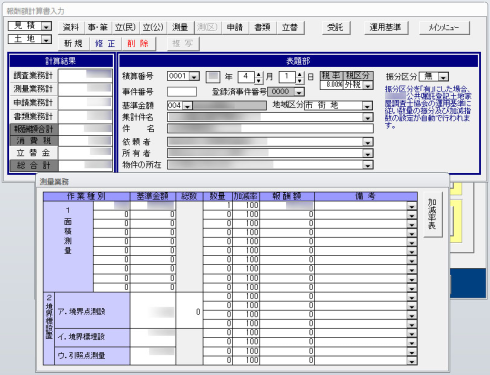Click the 加減率表 vertical button
490x375 pixels.
(x=433, y=214)
